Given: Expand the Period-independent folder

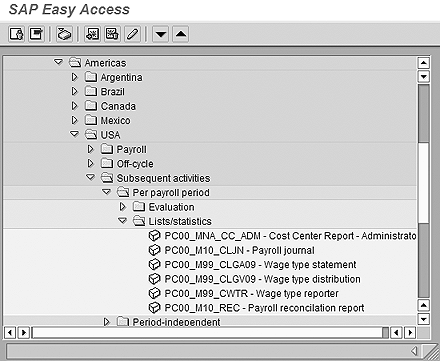Looking at the screenshot, I should point(106,322).
